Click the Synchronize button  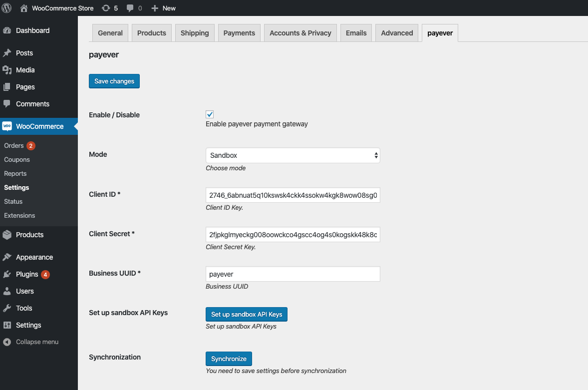[229, 359]
